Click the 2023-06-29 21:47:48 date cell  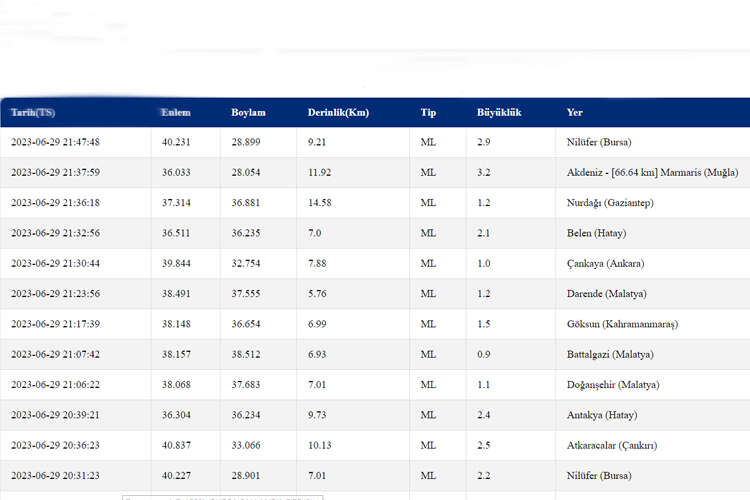(55, 142)
